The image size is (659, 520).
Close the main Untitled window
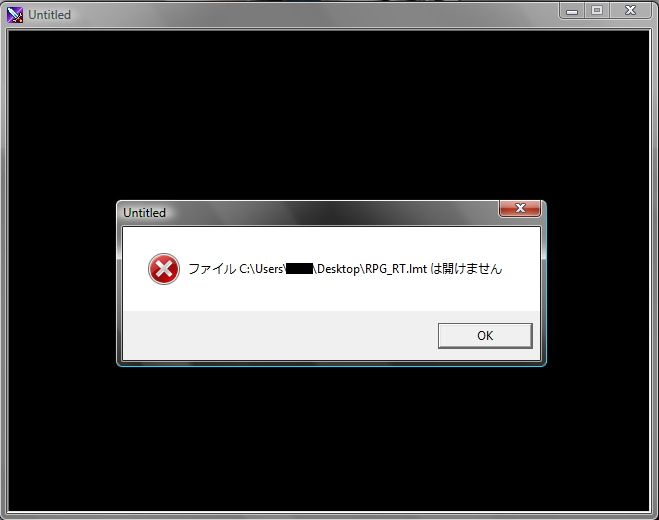tap(630, 11)
